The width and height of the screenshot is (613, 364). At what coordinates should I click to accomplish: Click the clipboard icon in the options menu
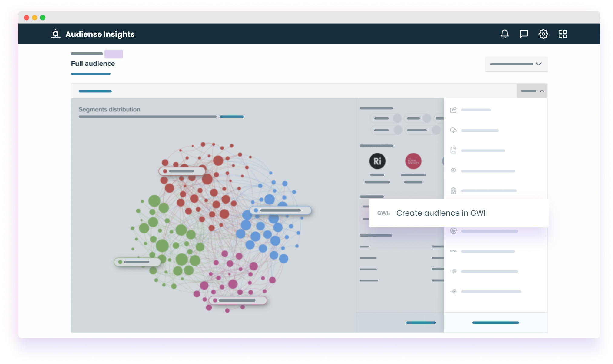[453, 191]
